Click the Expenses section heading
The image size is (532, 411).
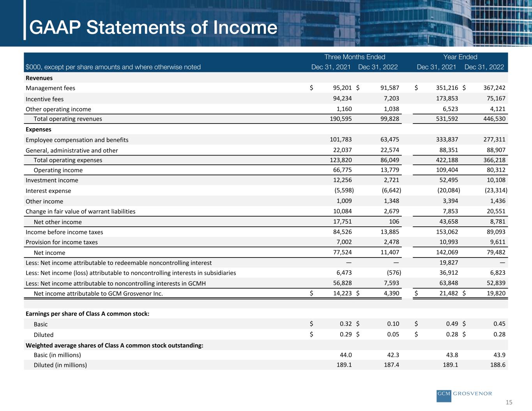click(x=38, y=129)
